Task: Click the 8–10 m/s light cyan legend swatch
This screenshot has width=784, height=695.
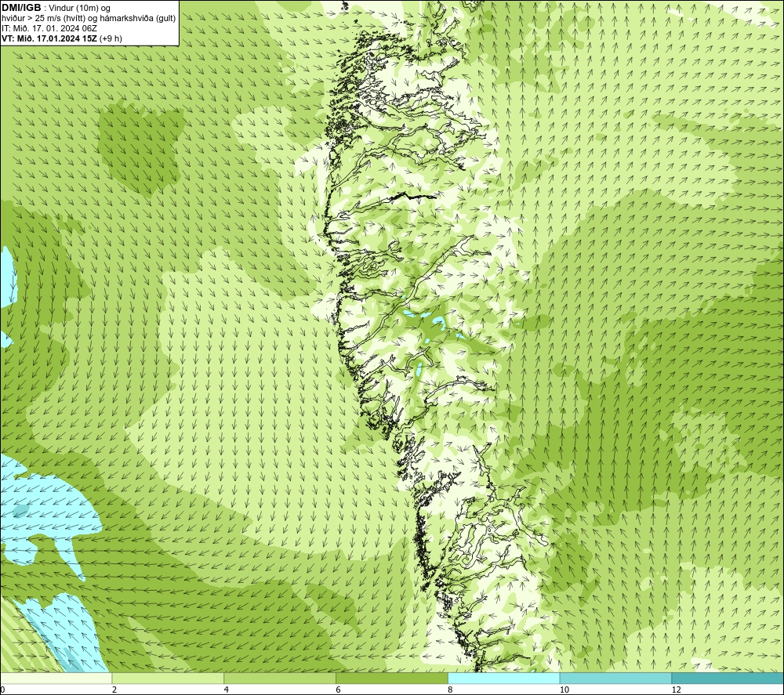Action: 504,679
